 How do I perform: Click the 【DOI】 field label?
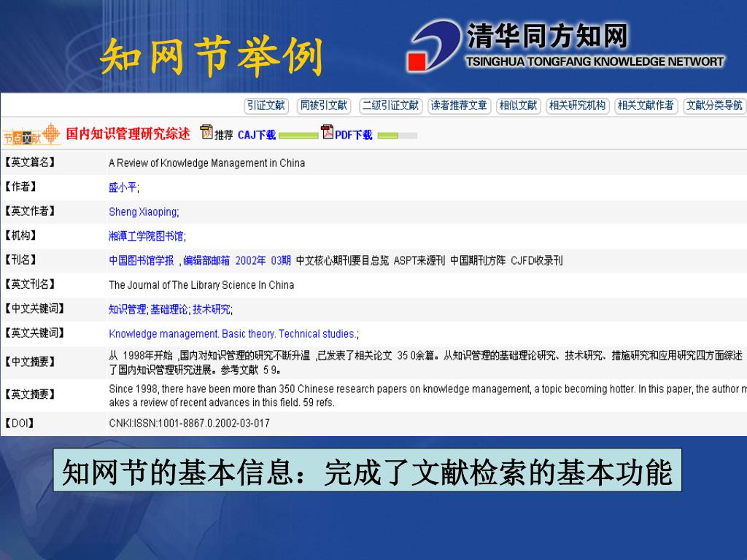click(x=20, y=423)
